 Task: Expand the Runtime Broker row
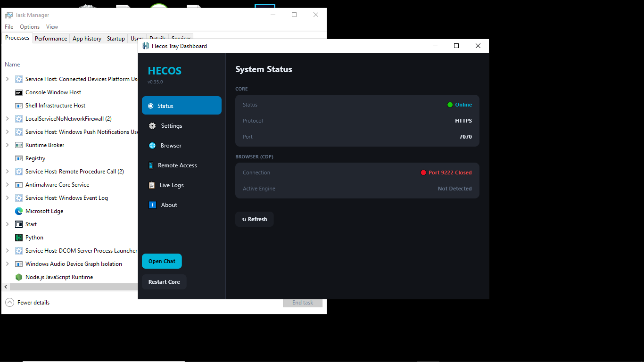tap(7, 145)
